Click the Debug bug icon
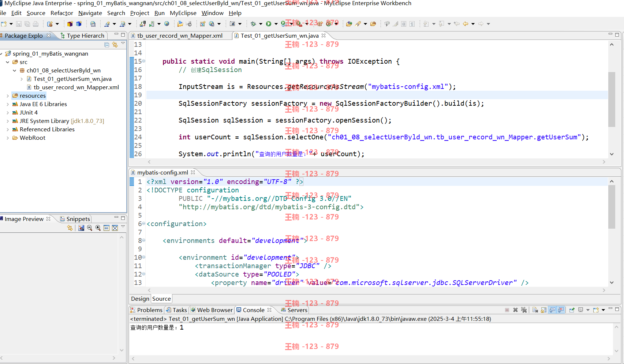Image resolution: width=624 pixels, height=364 pixels. click(x=253, y=24)
